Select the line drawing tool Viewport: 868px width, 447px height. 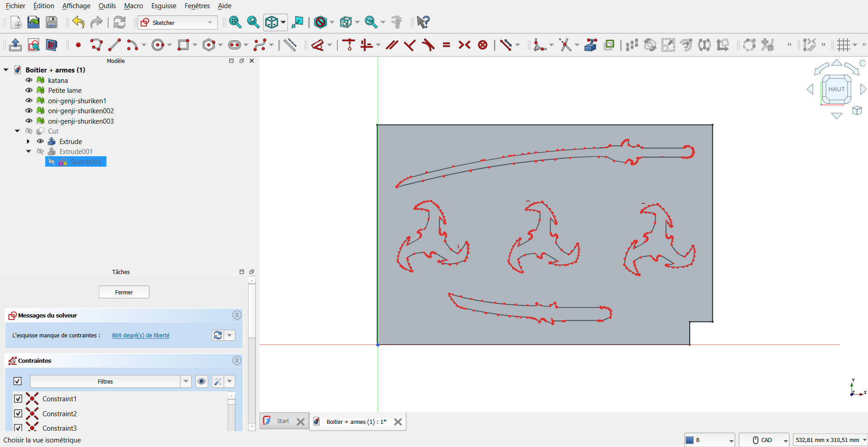click(x=115, y=45)
